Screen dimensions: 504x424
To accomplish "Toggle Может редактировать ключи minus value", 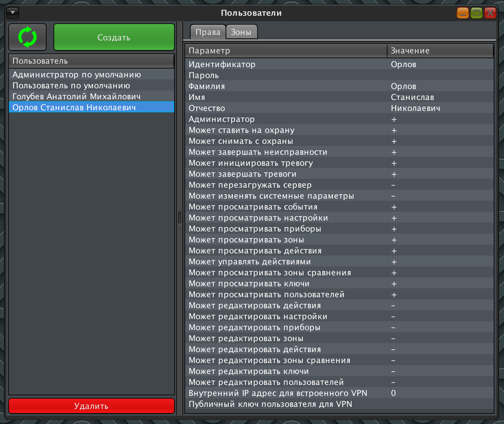I will click(x=393, y=372).
